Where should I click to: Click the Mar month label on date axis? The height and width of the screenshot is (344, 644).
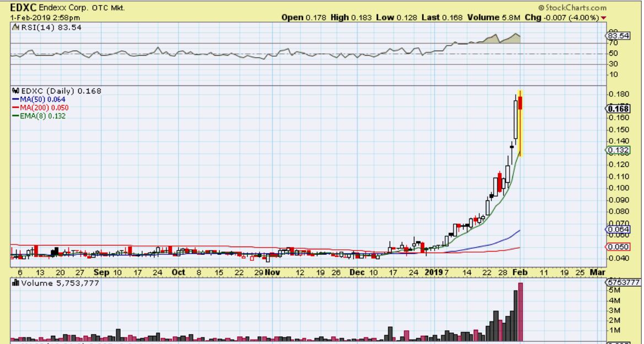597,272
